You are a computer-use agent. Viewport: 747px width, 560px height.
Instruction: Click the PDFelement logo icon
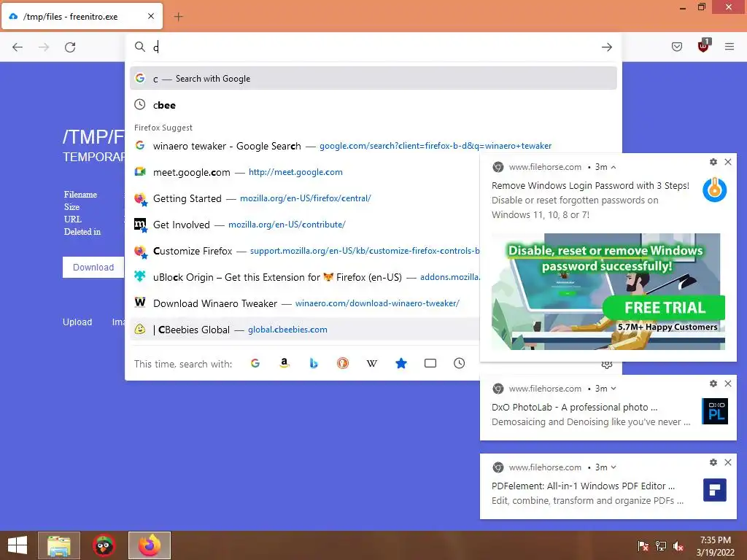click(x=715, y=490)
